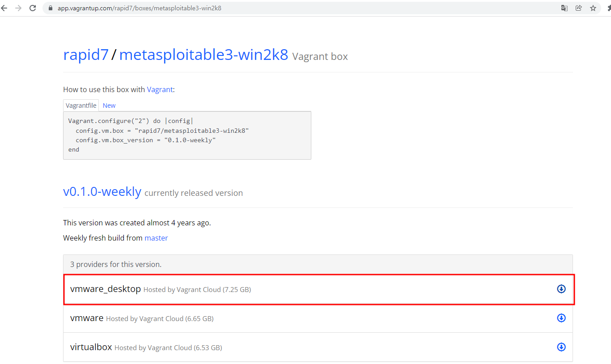Viewport: 611px width, 364px height.
Task: Click the config.vm.box_version code line
Action: (146, 140)
